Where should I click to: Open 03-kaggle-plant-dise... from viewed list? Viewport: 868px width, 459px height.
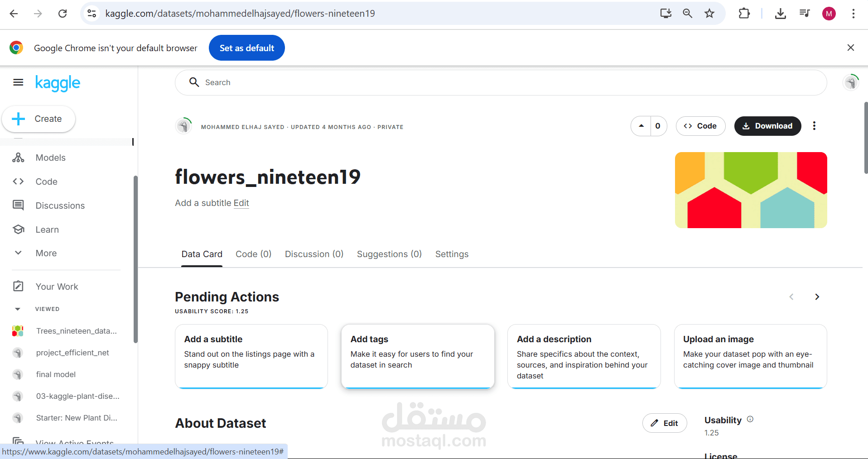[78, 396]
